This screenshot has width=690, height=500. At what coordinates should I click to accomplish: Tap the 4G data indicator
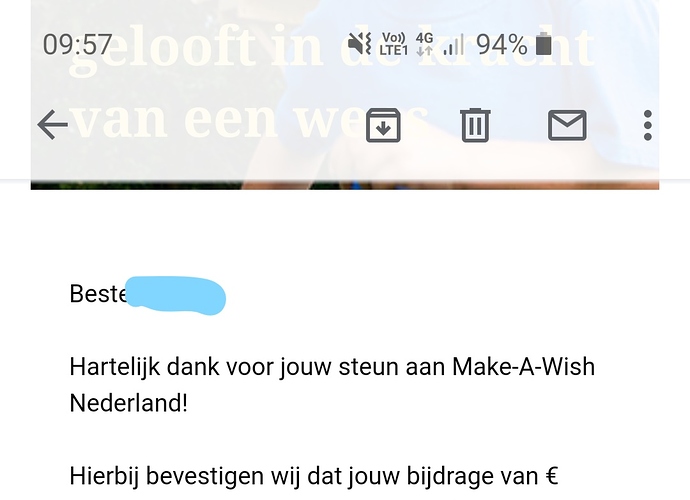pos(425,44)
